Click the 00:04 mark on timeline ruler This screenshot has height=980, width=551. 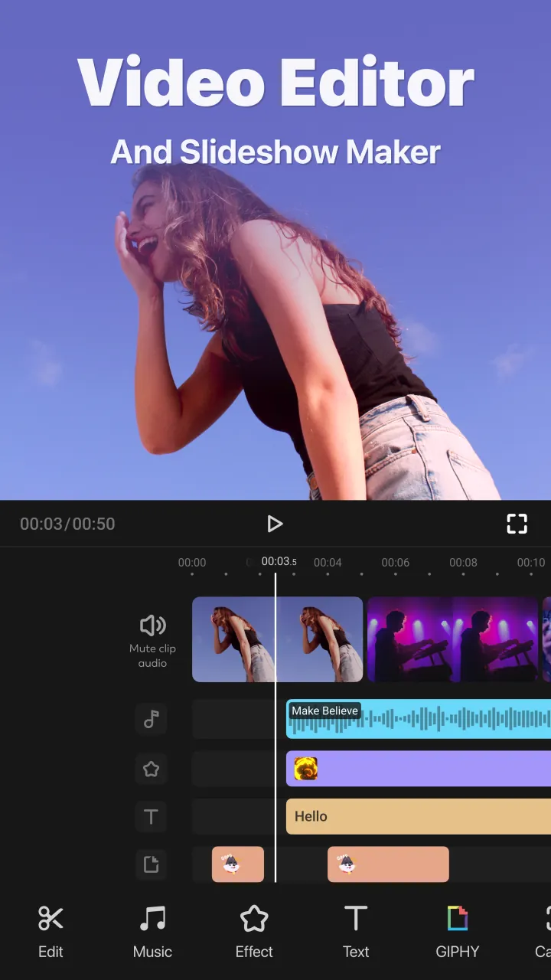click(x=328, y=563)
